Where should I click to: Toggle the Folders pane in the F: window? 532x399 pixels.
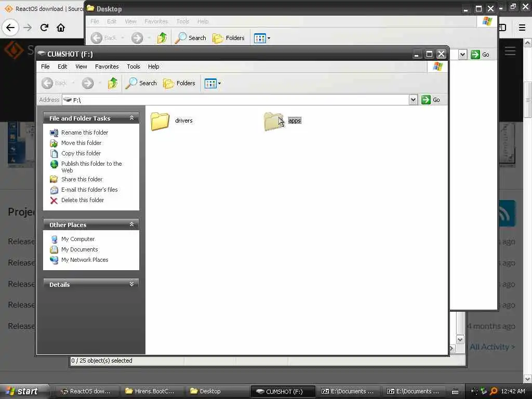tap(179, 83)
